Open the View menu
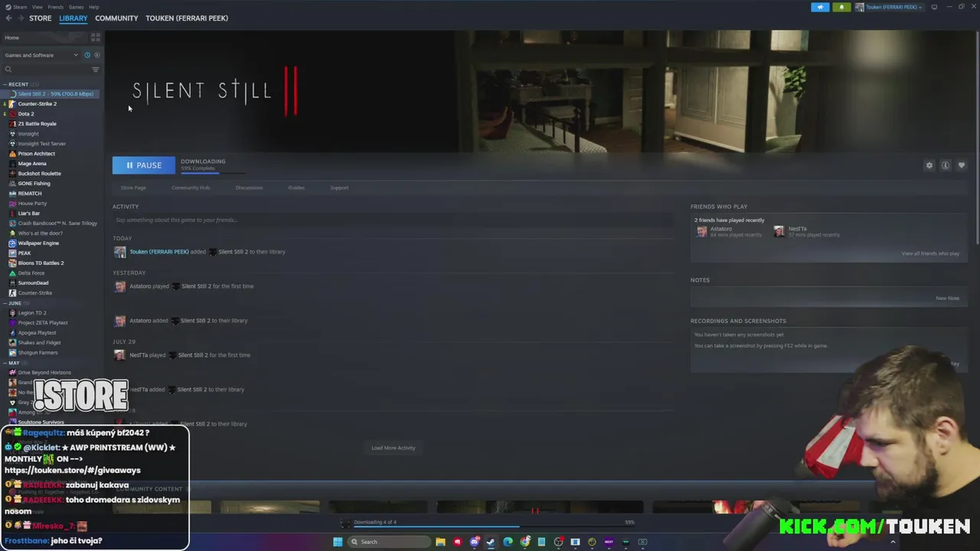 pyautogui.click(x=37, y=7)
